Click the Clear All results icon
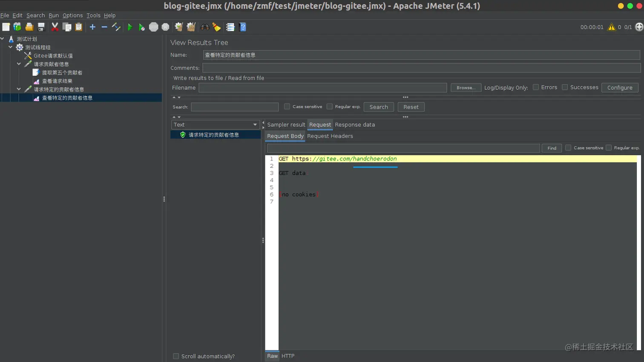 (191, 27)
